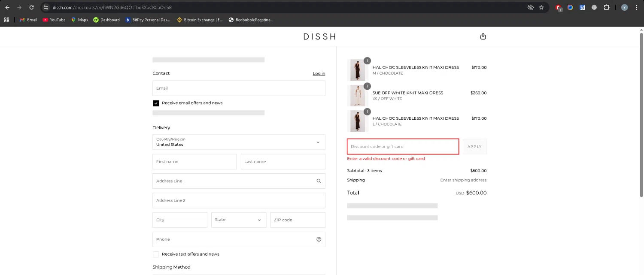Viewport: 644px width, 275px height.
Task: Open the BitPay Personal Dashboard bookmark
Action: tap(148, 20)
